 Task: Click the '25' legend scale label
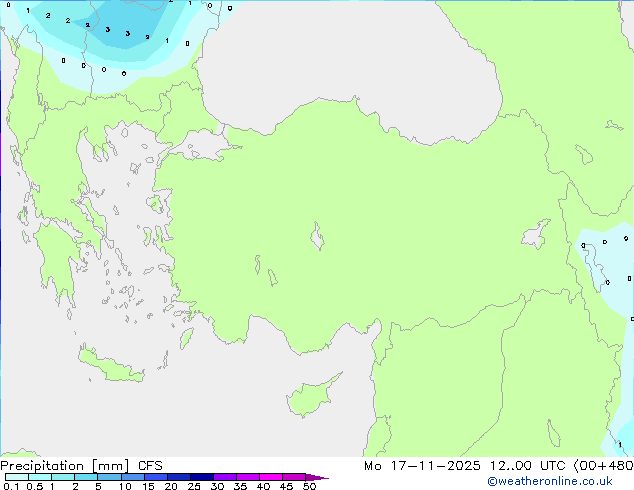pyautogui.click(x=194, y=486)
